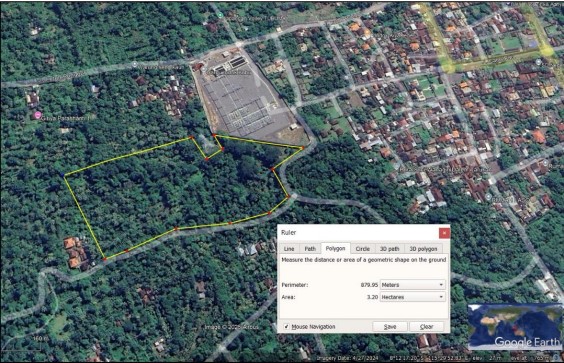Click the world overview map thumbnail

coord(515,326)
